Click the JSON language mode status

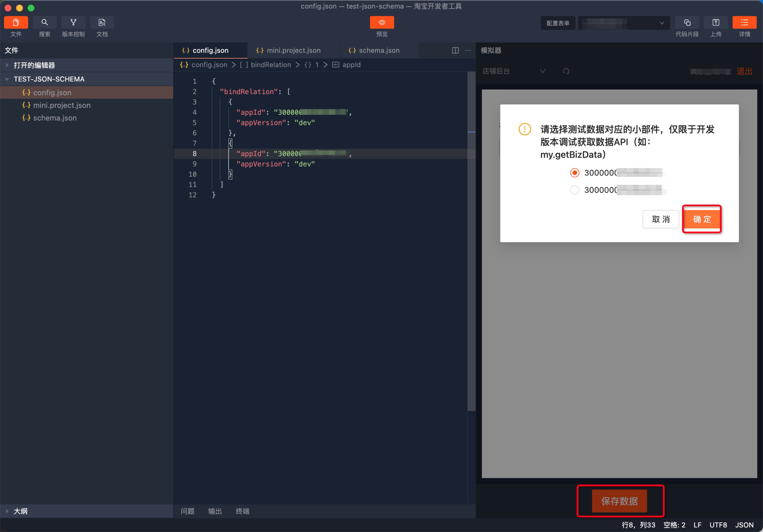tap(744, 525)
